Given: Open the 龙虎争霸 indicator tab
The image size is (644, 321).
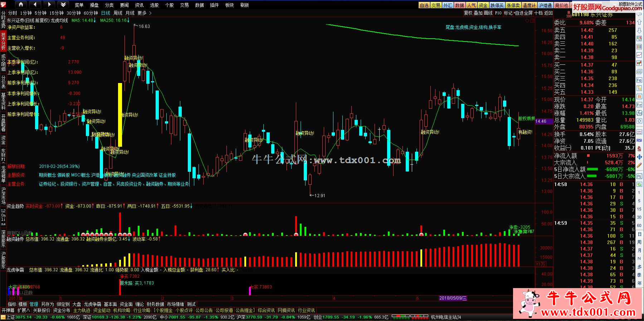Looking at the screenshot, I should coord(92,304).
